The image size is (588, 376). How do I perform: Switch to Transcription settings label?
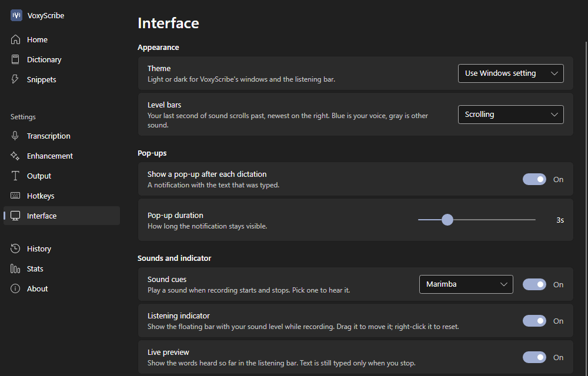(x=48, y=136)
